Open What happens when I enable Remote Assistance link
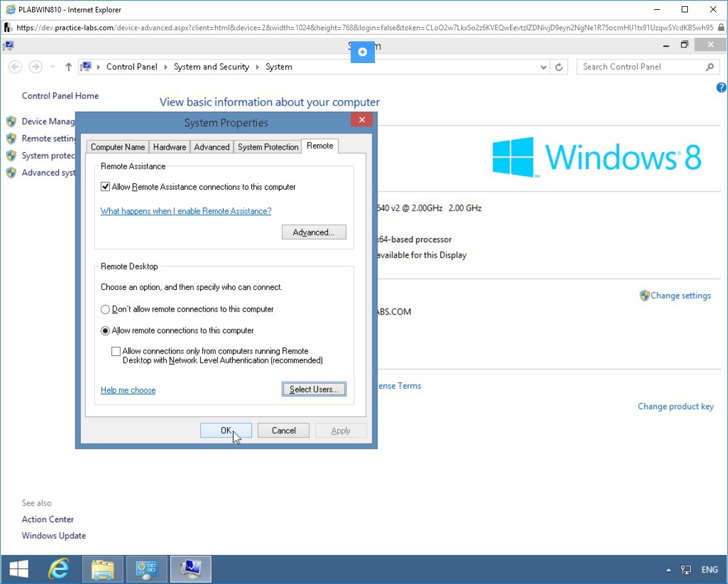The height and width of the screenshot is (584, 728). [186, 211]
